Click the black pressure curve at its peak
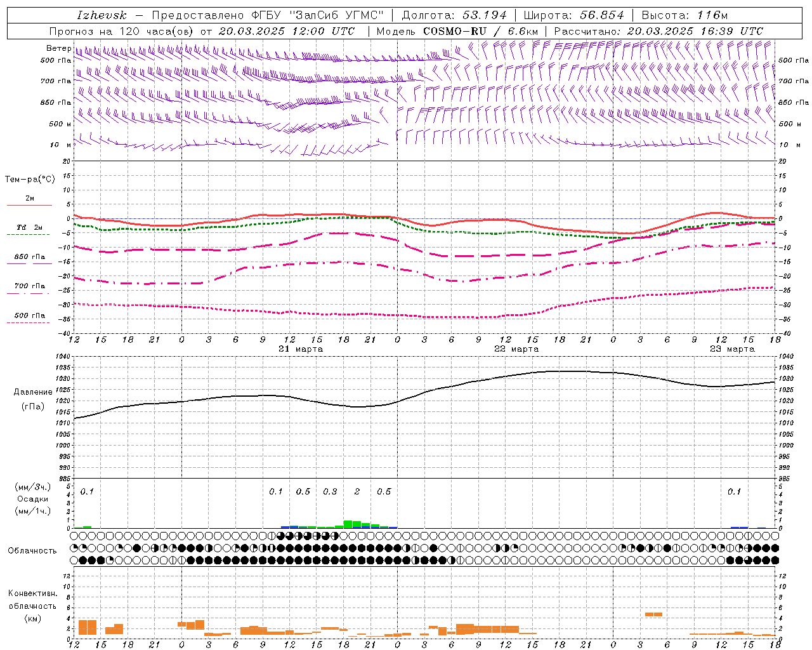This screenshot has width=812, height=650. [569, 371]
